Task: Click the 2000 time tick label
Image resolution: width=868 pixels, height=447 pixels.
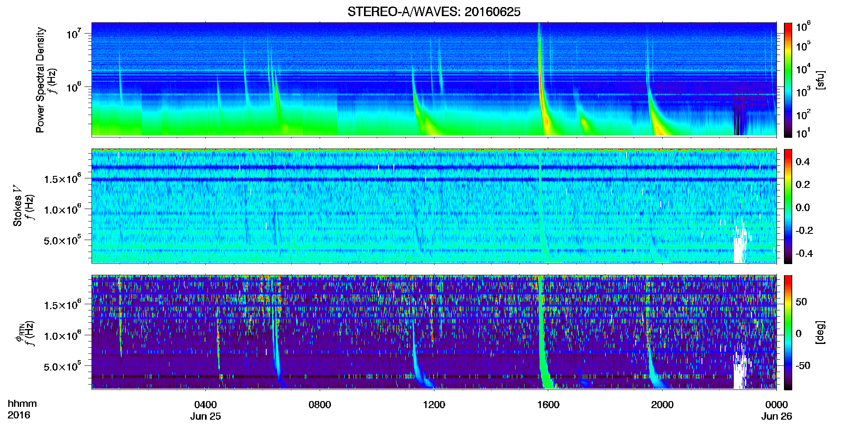Action: (662, 404)
